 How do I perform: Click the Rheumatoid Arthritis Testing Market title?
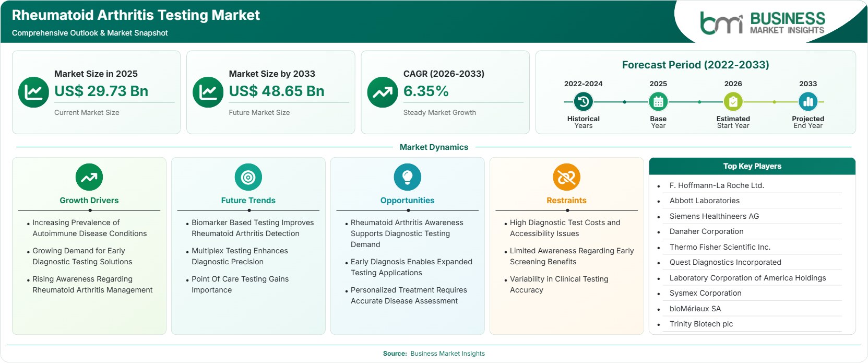click(136, 15)
